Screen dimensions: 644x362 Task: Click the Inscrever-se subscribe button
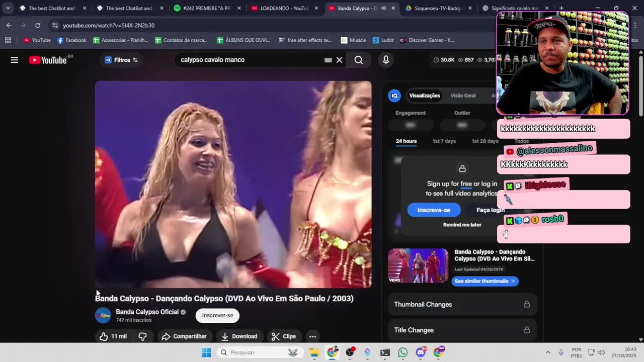(x=217, y=315)
